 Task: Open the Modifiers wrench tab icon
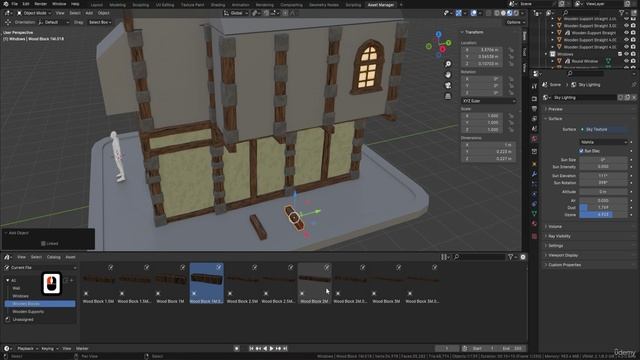pos(534,174)
